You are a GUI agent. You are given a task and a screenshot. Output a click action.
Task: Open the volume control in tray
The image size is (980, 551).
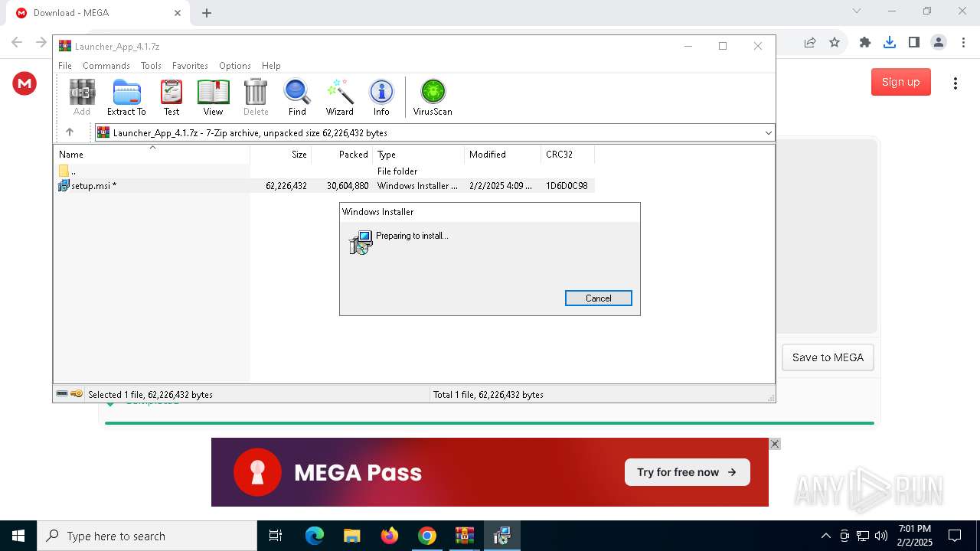click(881, 536)
